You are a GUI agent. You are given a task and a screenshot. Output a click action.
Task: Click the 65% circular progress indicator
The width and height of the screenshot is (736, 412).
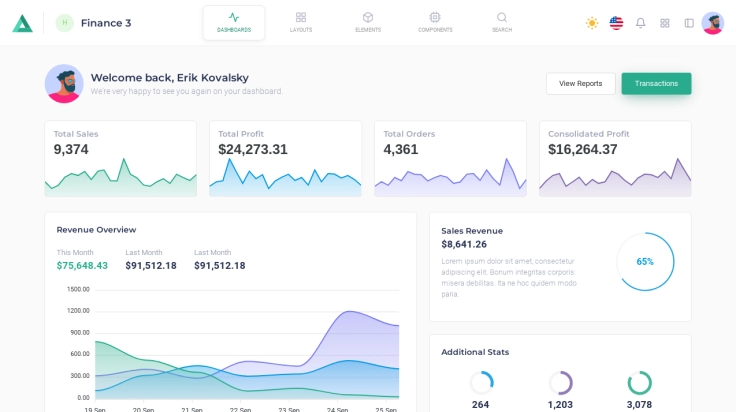[x=645, y=262]
